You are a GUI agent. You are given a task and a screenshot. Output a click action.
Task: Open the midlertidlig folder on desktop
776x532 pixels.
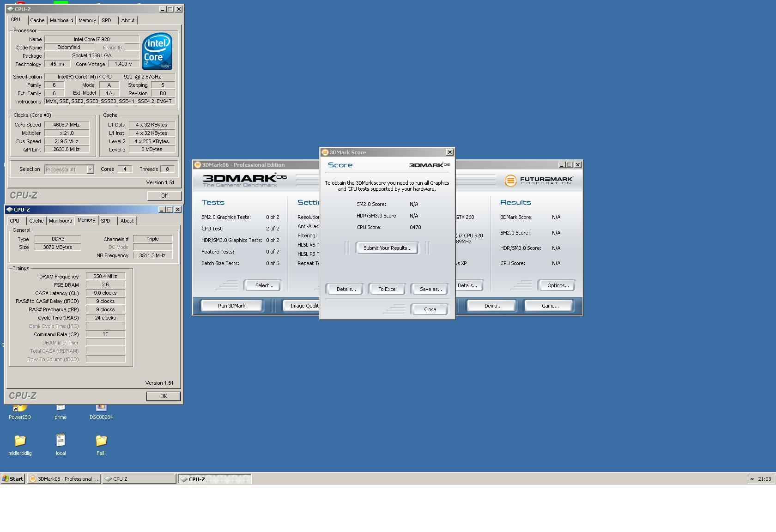click(20, 445)
